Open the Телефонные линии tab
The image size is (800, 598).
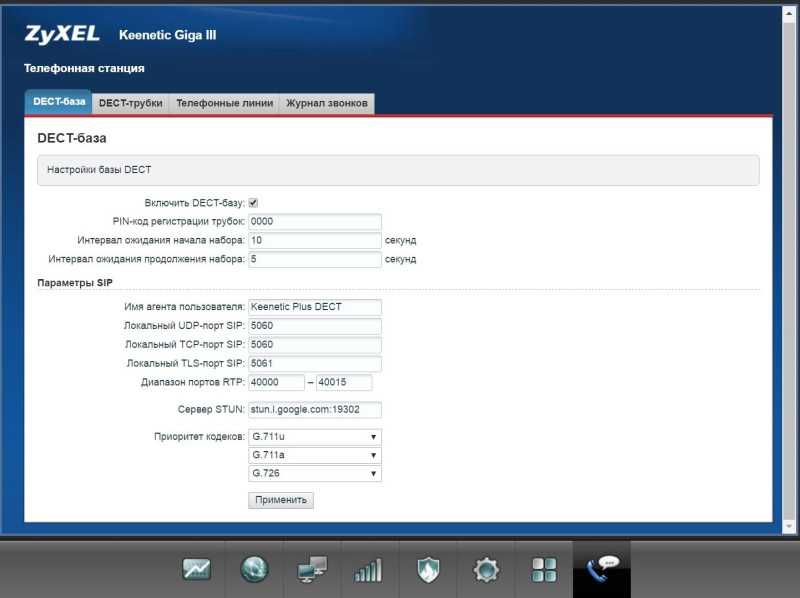click(224, 103)
